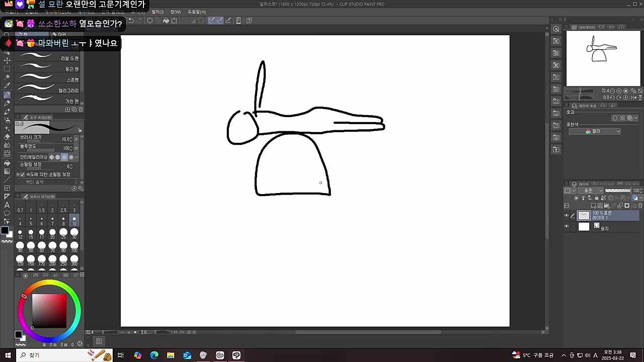Select the 스푼펜 brush preset
Viewport: 644px width, 362px height.
tap(49, 79)
